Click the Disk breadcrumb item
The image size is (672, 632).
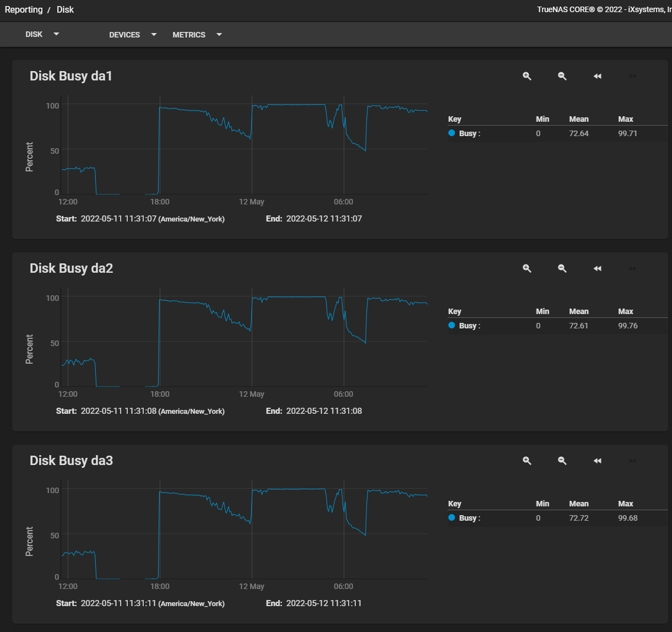coord(65,10)
